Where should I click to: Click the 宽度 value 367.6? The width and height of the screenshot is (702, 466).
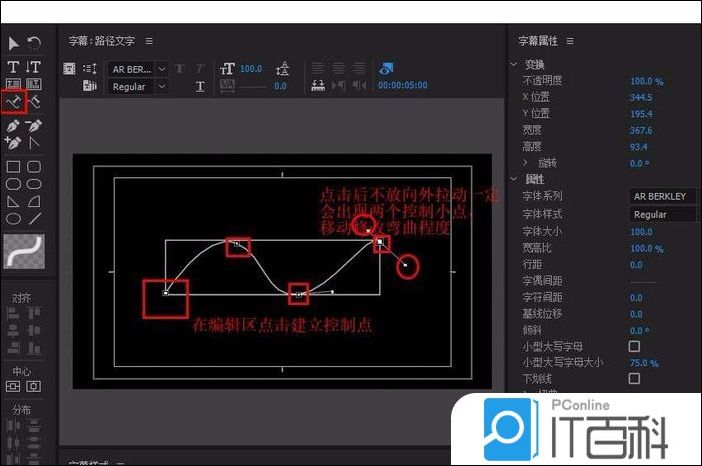pyautogui.click(x=641, y=130)
